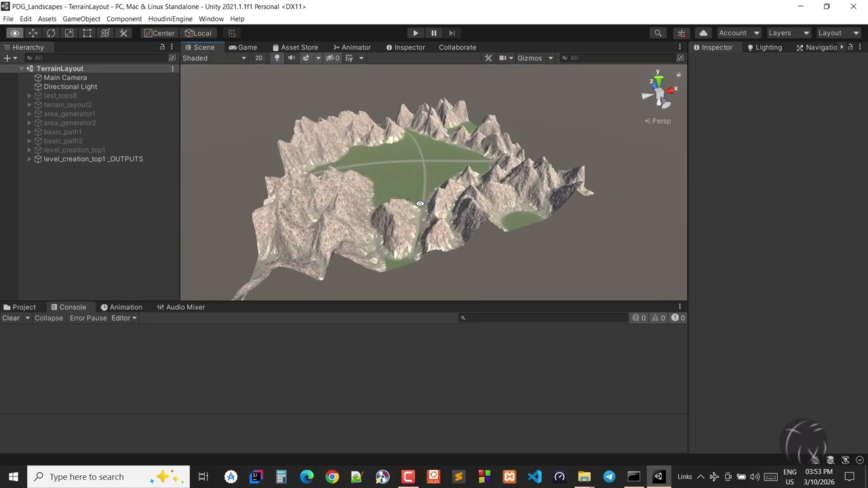This screenshot has height=488, width=868.
Task: Open the Component menu
Action: [x=124, y=19]
